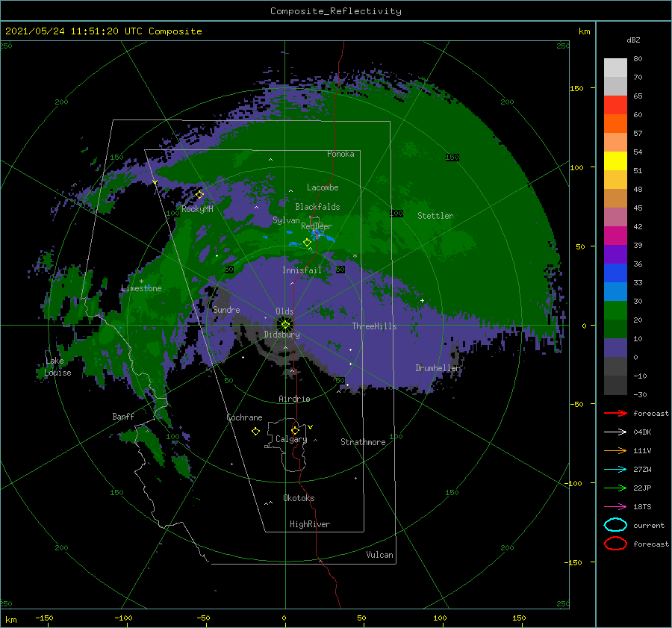The image size is (672, 628).
Task: Click the red forecast arrow in legend
Action: (615, 413)
